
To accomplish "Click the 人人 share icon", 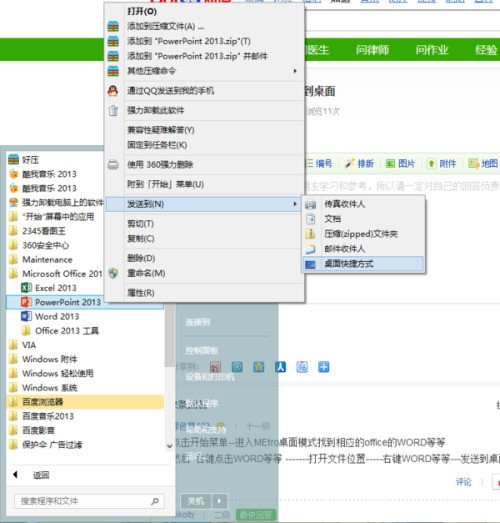I will (x=281, y=367).
